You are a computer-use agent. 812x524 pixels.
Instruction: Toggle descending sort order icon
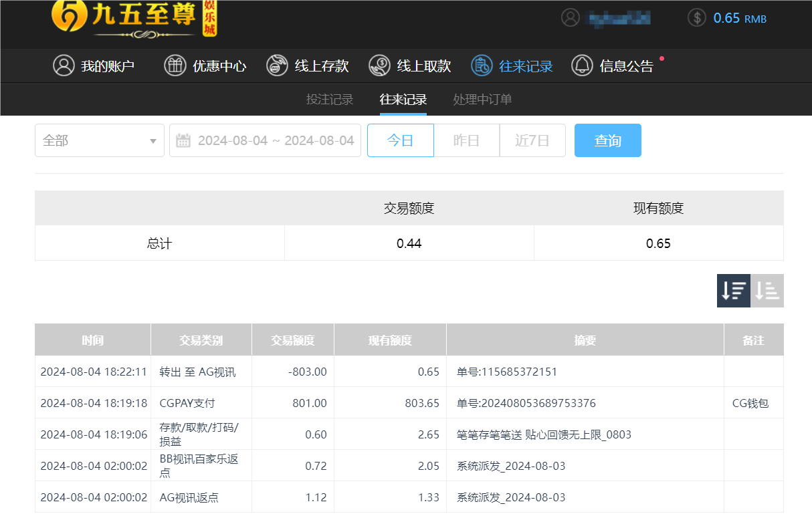click(x=733, y=291)
